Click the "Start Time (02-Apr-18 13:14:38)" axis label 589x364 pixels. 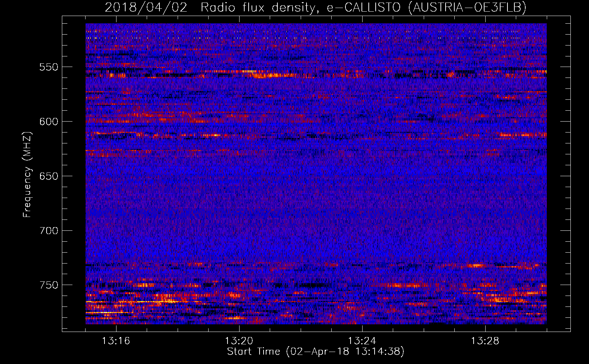(316, 352)
